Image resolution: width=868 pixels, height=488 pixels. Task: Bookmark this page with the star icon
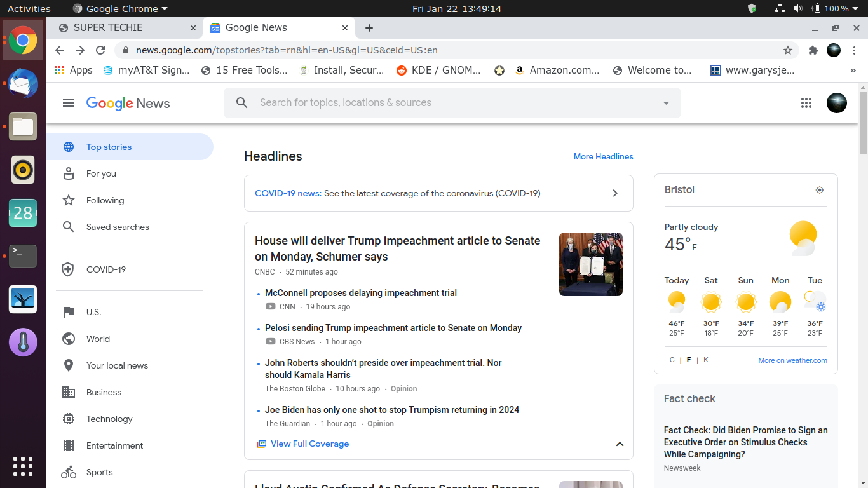[788, 50]
